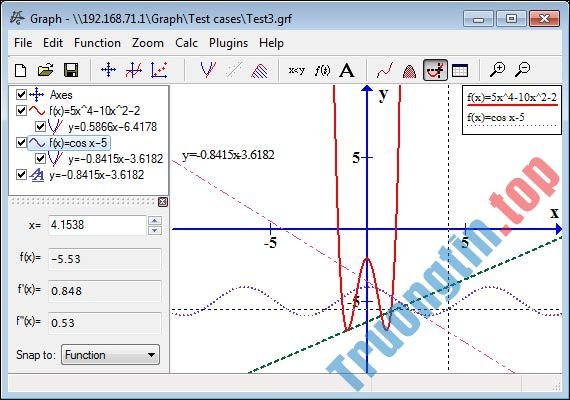Screen dimensions: 570x400
Task: Open Edit axes from the blue cross icon
Action: click(x=108, y=70)
